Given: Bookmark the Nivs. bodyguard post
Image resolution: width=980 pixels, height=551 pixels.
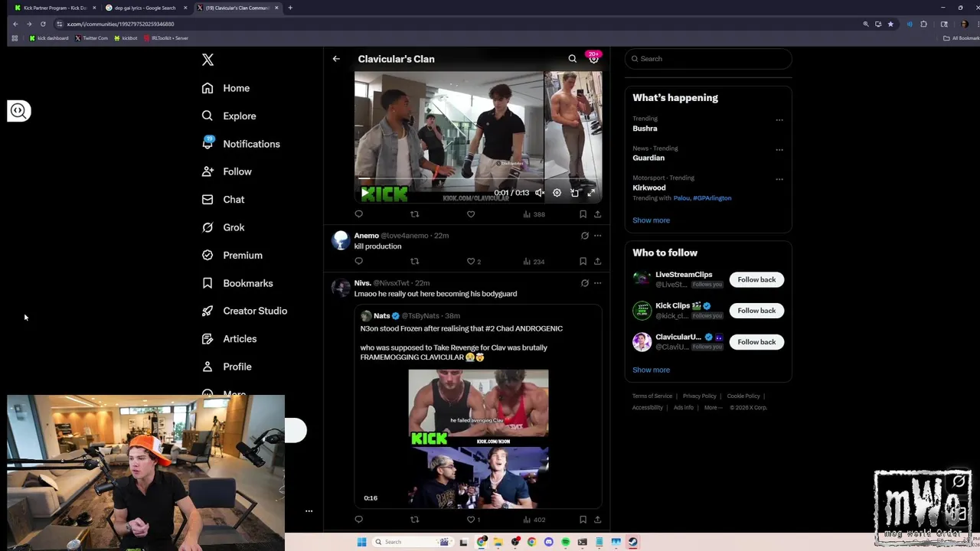Looking at the screenshot, I should tap(583, 520).
